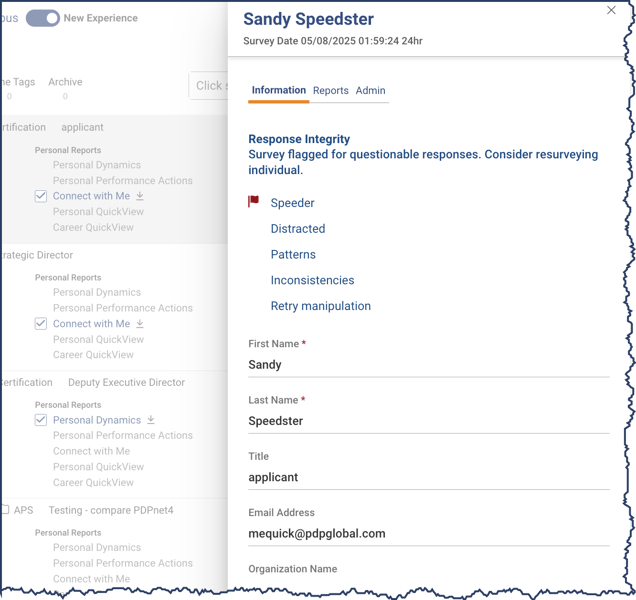
Task: Edit the Last Name field Speedster
Action: point(429,421)
